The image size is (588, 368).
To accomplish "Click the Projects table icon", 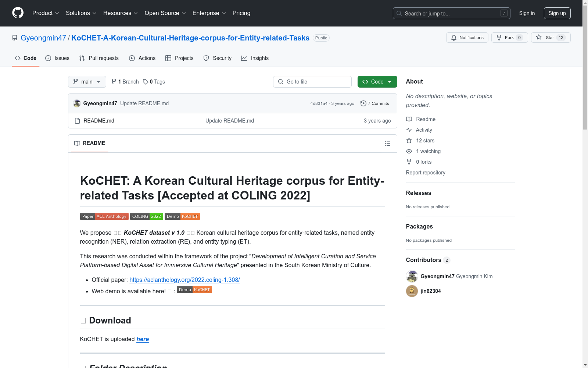I will [168, 58].
